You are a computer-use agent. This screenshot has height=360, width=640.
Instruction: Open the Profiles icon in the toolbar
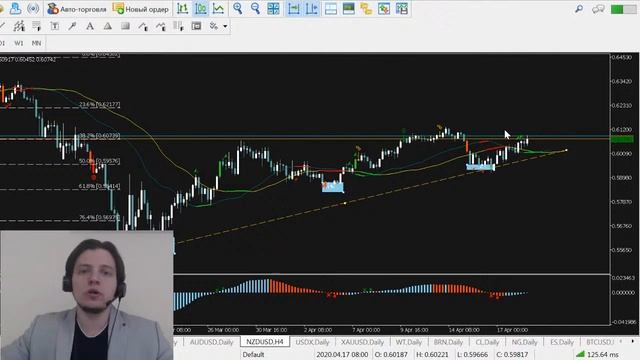(x=16, y=8)
